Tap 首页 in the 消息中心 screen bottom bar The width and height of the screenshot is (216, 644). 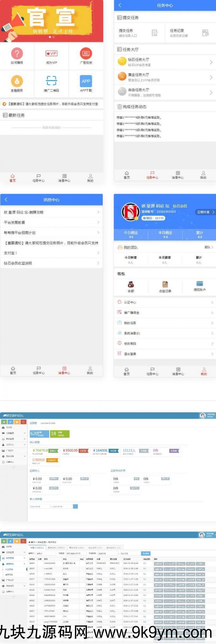[13, 370]
